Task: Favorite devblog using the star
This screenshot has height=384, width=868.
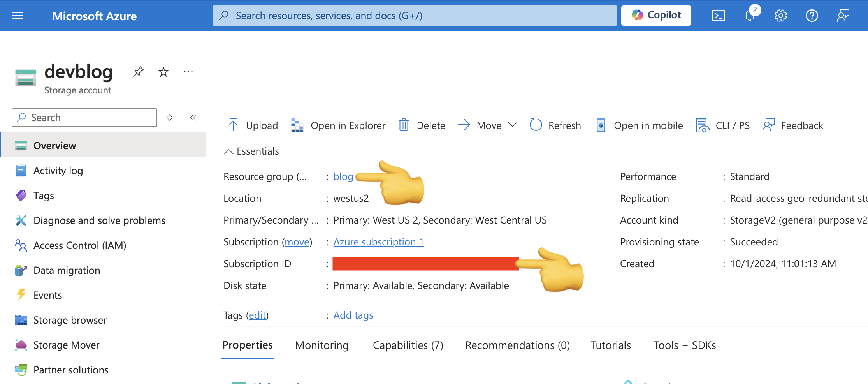Action: [x=163, y=72]
